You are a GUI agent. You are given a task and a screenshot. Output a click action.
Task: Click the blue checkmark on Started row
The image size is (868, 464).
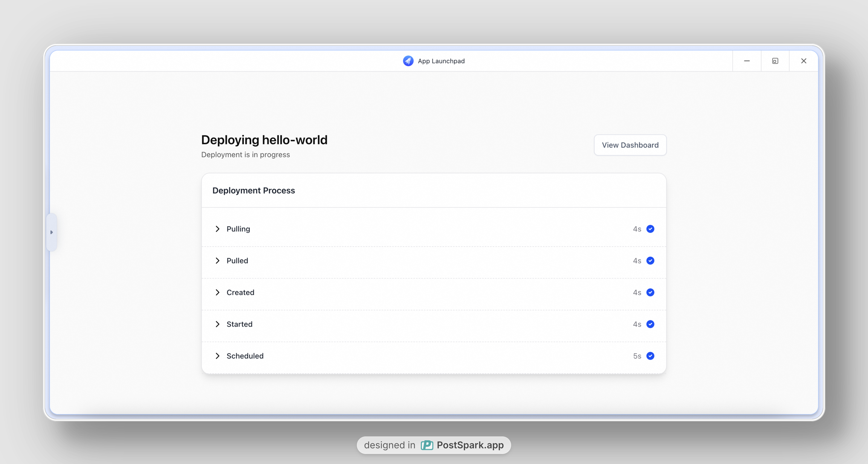click(x=650, y=324)
